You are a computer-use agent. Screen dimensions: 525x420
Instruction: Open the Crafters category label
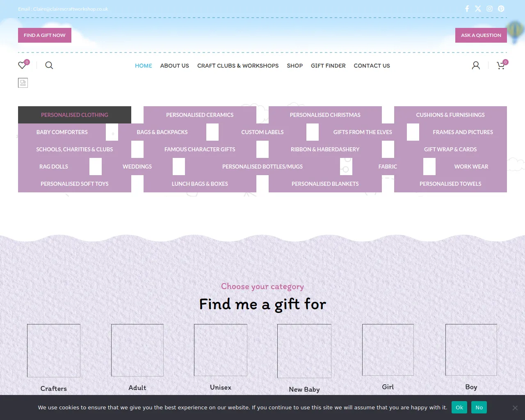click(54, 388)
